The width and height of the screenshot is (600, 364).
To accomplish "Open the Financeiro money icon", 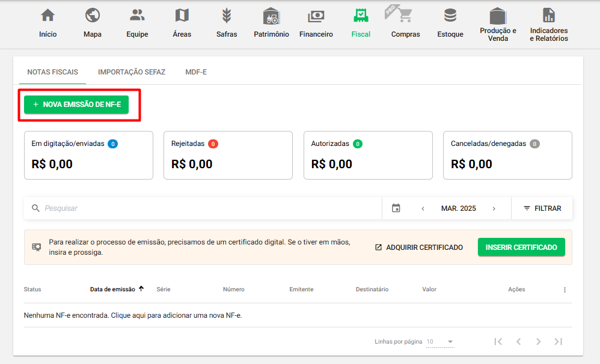I will point(316,16).
